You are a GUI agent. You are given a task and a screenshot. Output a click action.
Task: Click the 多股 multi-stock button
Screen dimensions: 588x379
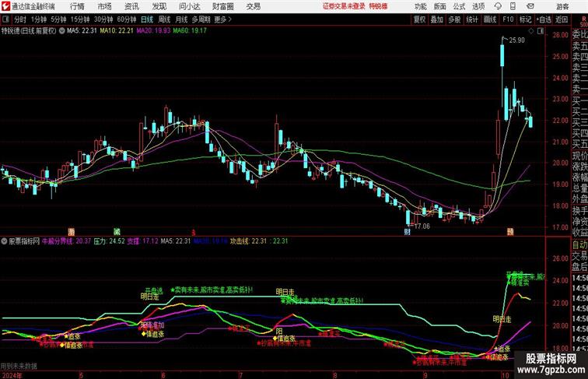click(454, 19)
